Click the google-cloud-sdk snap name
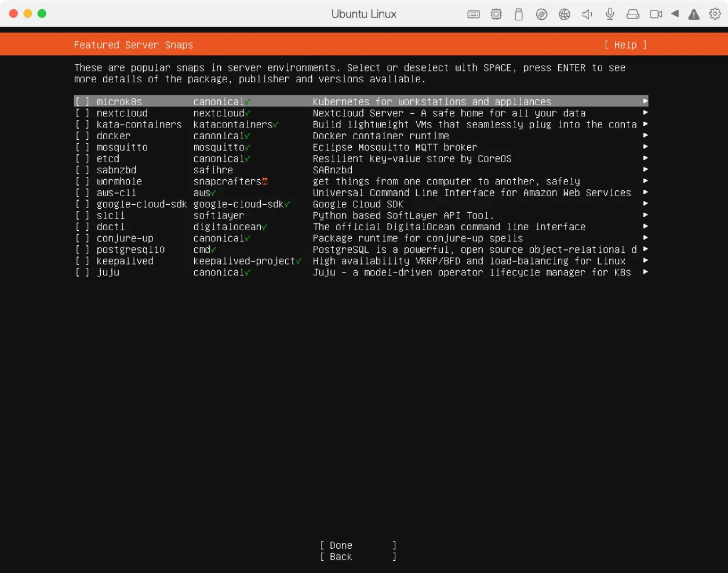 pyautogui.click(x=142, y=204)
